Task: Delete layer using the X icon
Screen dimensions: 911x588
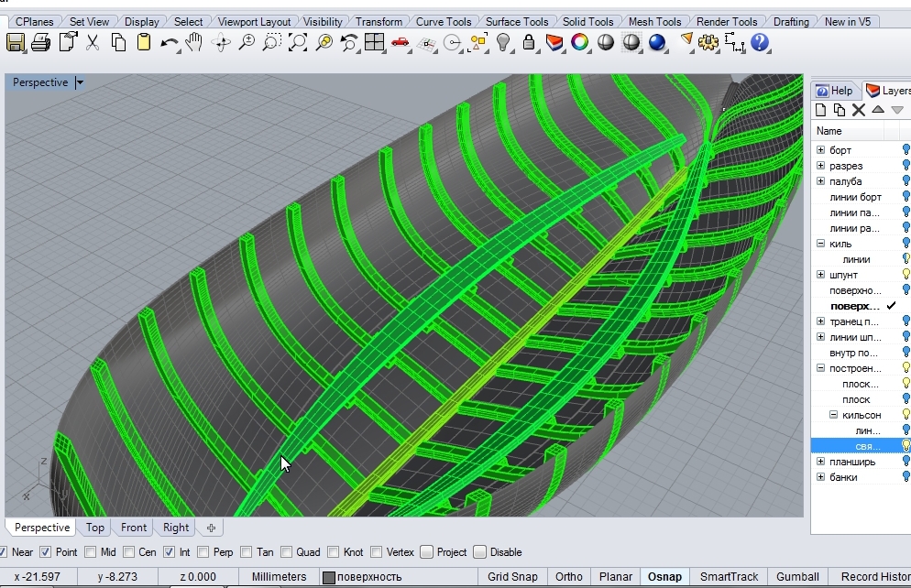Action: [859, 110]
